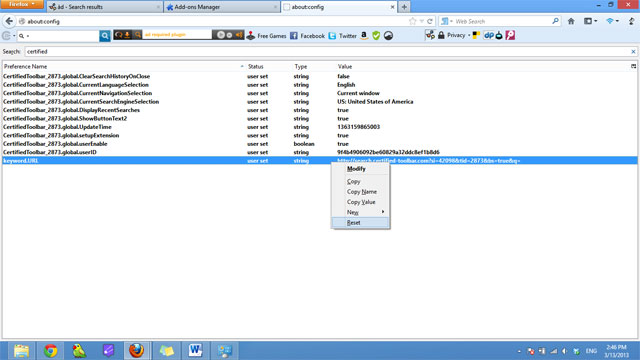Show hidden system tray icons arrow
The height and width of the screenshot is (360, 640).
click(519, 351)
